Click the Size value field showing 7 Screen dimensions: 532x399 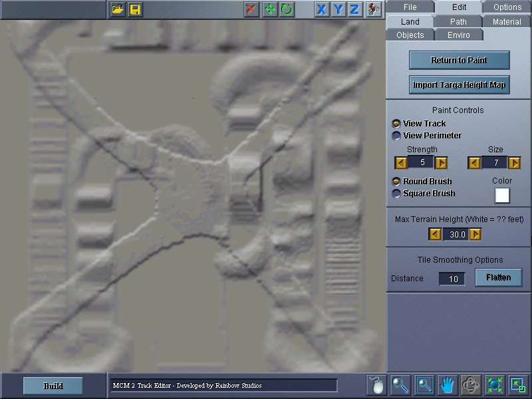tap(494, 162)
